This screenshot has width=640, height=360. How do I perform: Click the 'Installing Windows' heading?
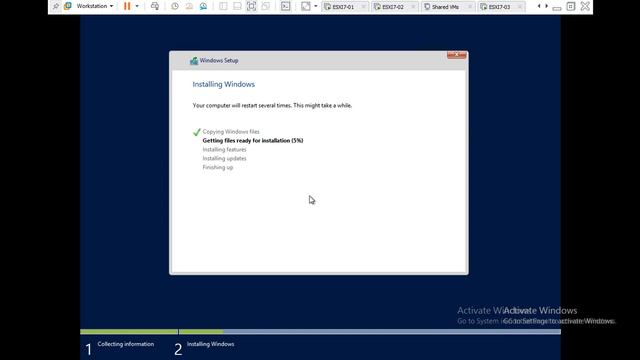224,84
